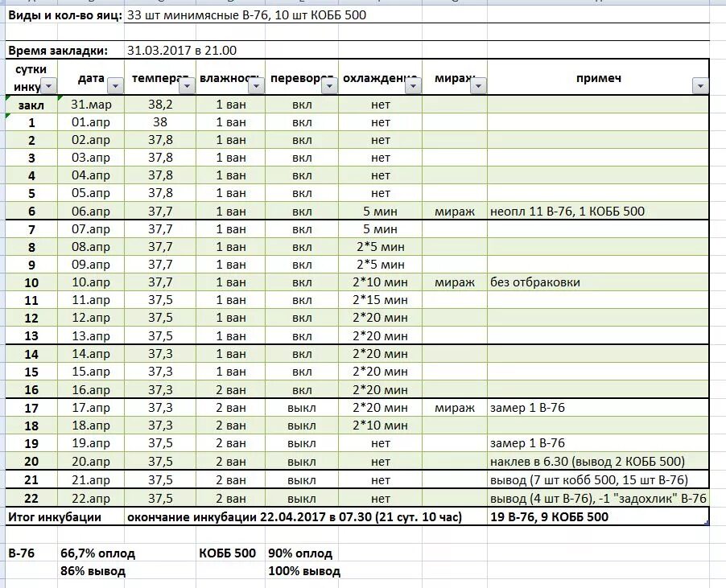Select the temperature cell '38,2'
This screenshot has width=726, height=588.
[x=160, y=105]
